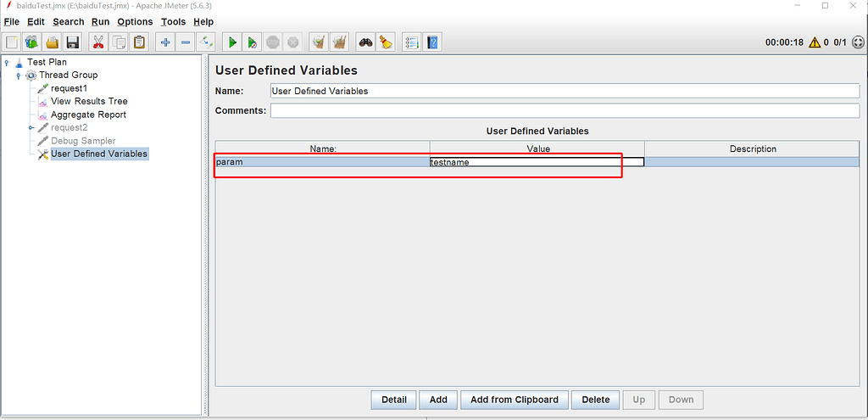Click the Comments input field
The image size is (868, 420).
pos(565,111)
